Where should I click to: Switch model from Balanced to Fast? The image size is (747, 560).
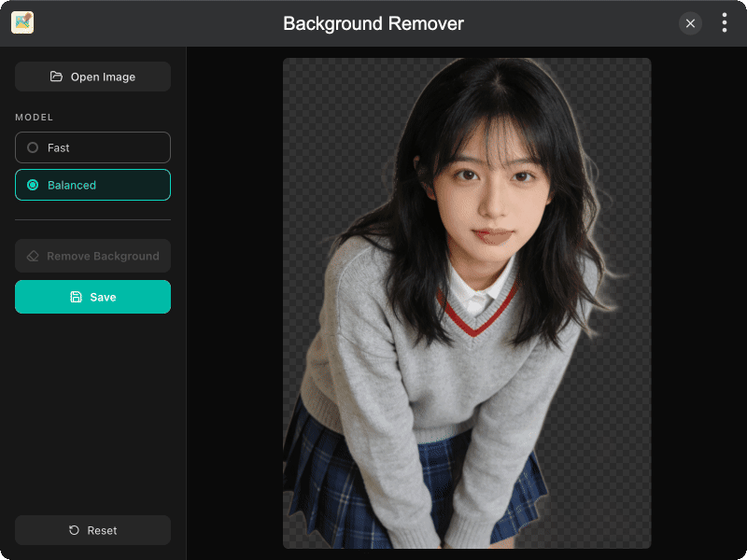(x=92, y=147)
